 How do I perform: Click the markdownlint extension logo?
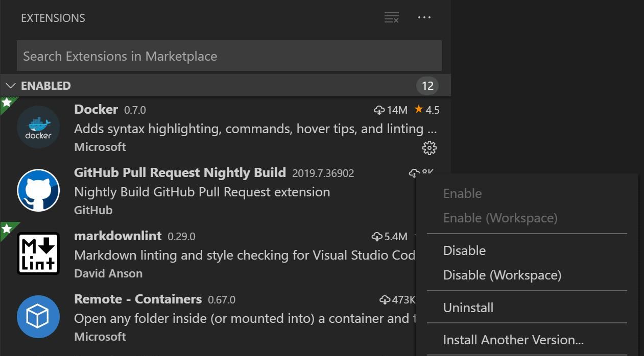[x=38, y=253]
